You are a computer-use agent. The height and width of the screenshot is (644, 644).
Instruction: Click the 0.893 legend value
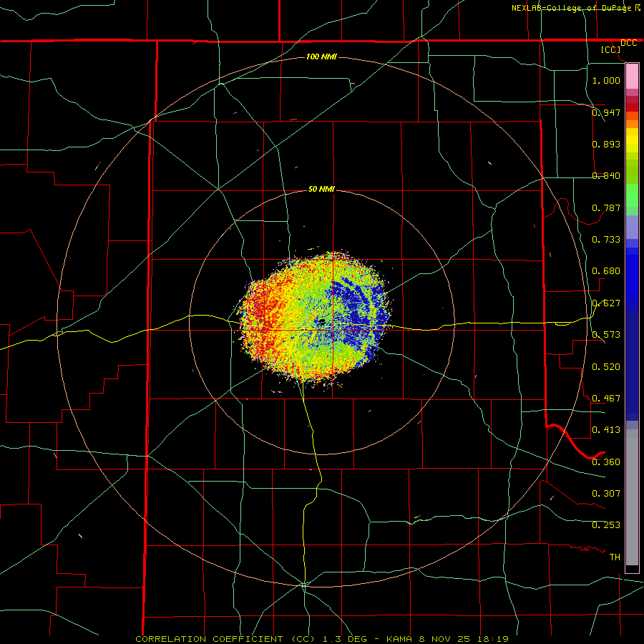click(606, 144)
